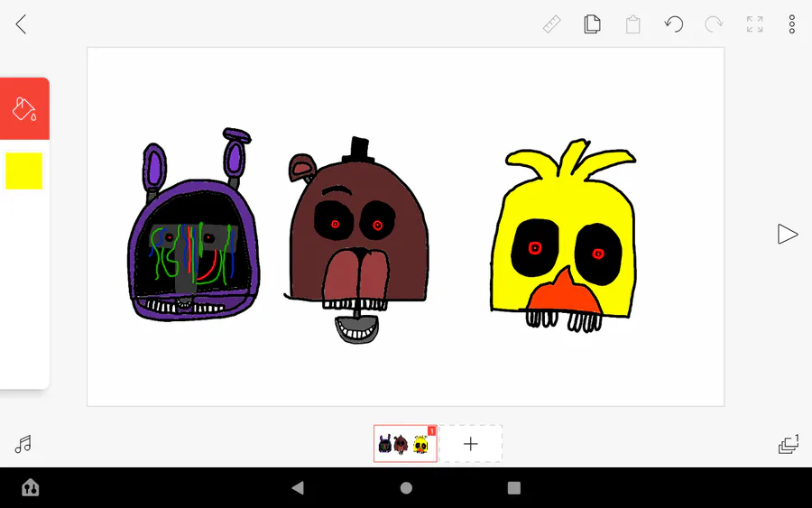Image resolution: width=812 pixels, height=508 pixels.
Task: Undo the last stroke
Action: click(x=674, y=24)
